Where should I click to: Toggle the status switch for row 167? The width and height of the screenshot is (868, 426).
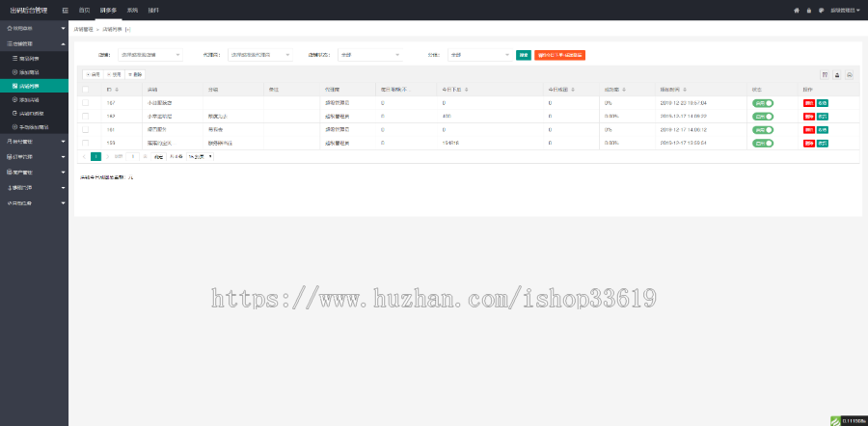763,103
